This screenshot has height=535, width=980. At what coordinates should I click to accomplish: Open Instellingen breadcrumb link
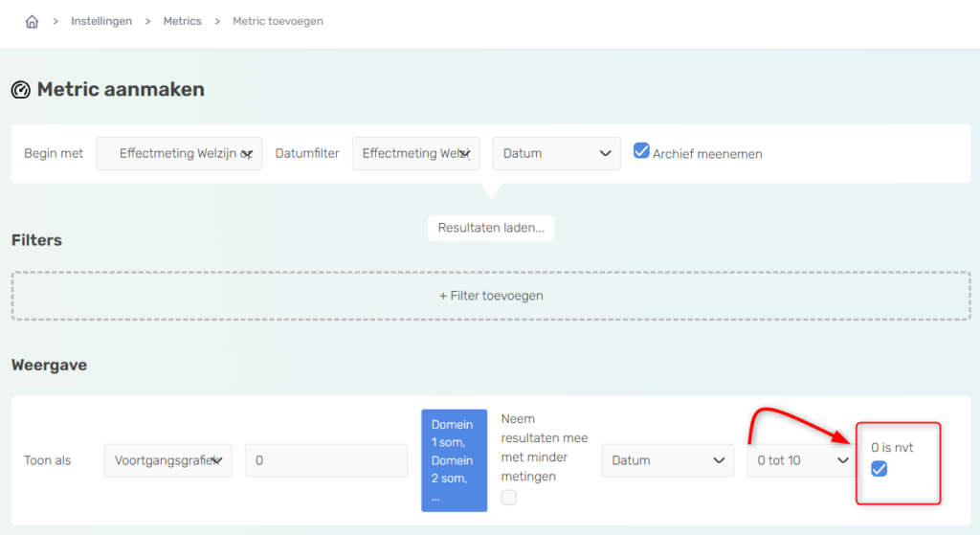(101, 21)
